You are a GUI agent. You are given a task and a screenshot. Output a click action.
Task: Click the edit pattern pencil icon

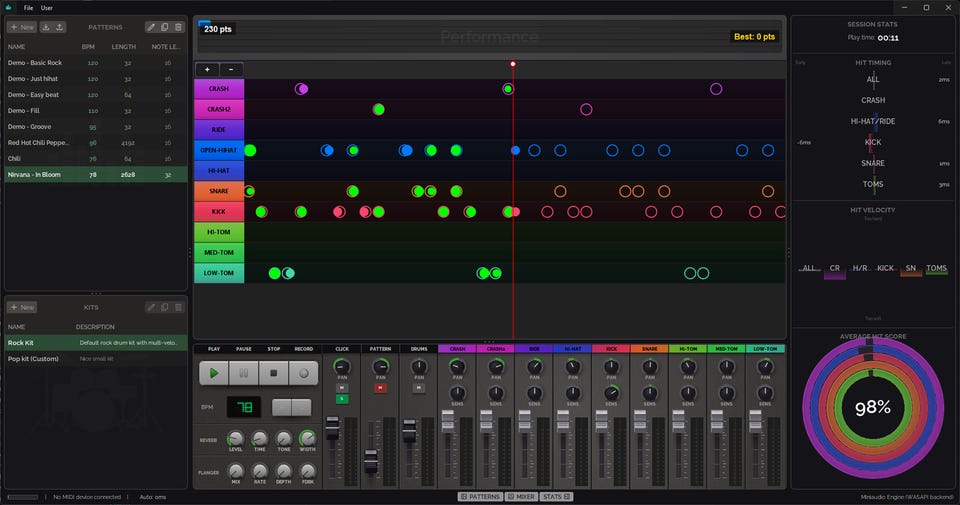point(151,27)
